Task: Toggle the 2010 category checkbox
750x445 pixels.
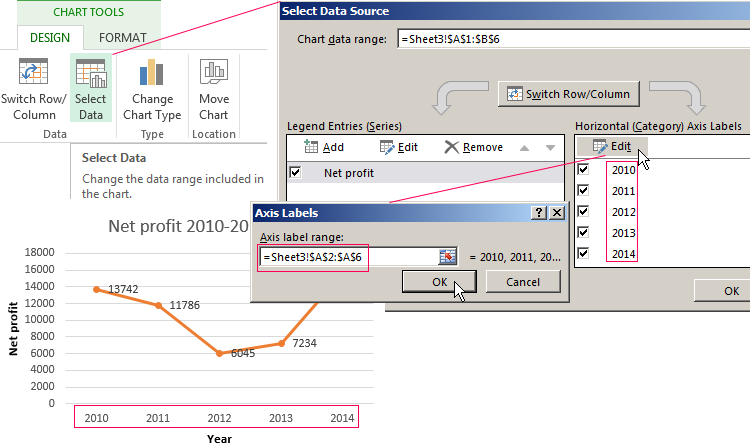Action: [584, 170]
